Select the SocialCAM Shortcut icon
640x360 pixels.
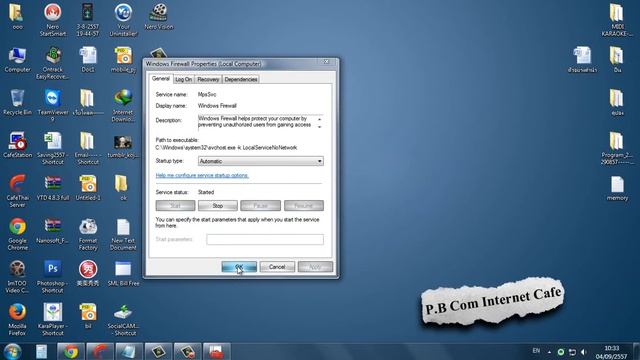123,319
